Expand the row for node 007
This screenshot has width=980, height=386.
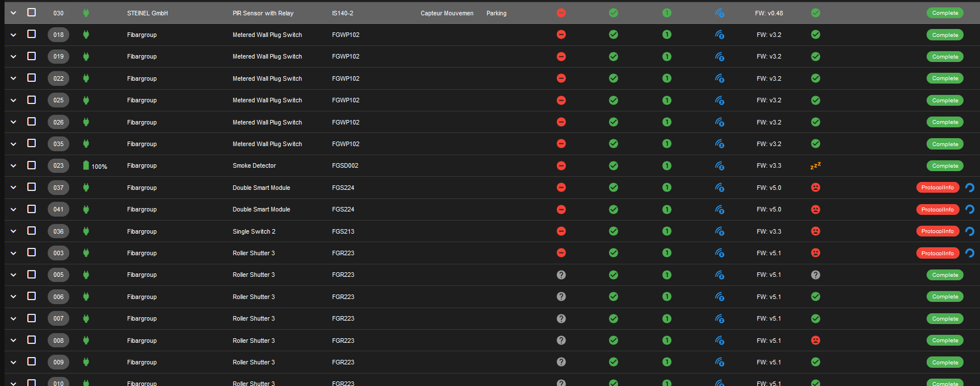click(x=13, y=318)
